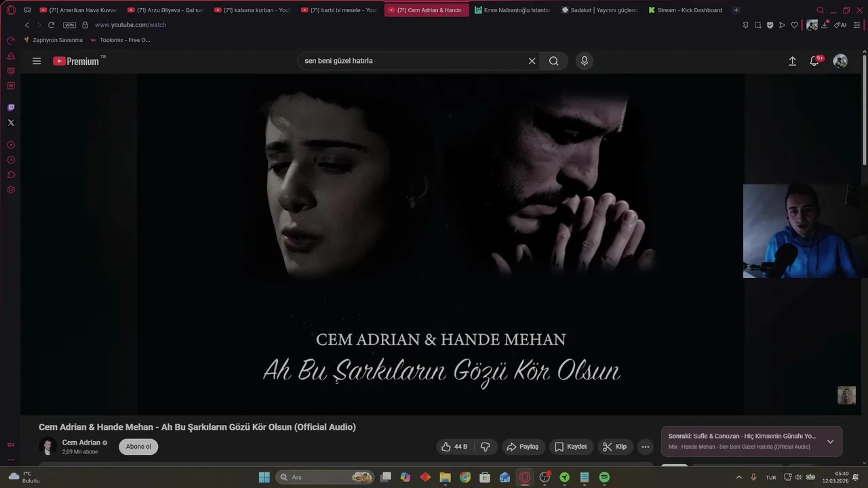Click the pin icon in browser toolbar

[745, 25]
